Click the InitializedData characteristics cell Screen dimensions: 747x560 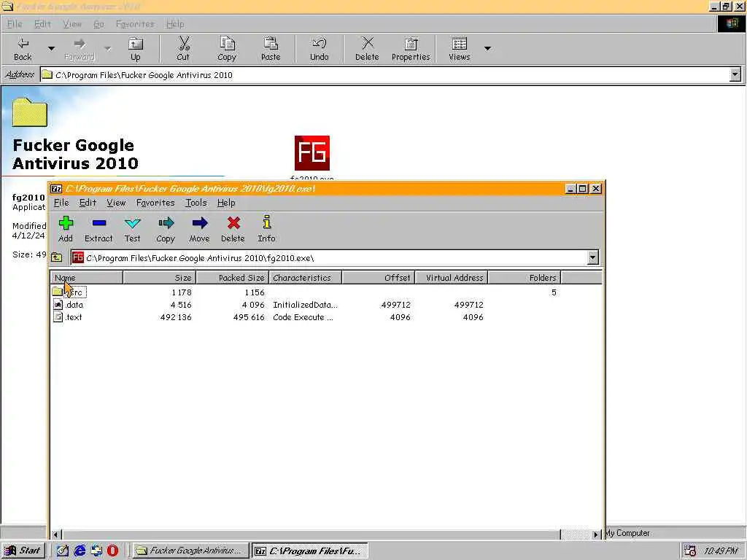305,305
